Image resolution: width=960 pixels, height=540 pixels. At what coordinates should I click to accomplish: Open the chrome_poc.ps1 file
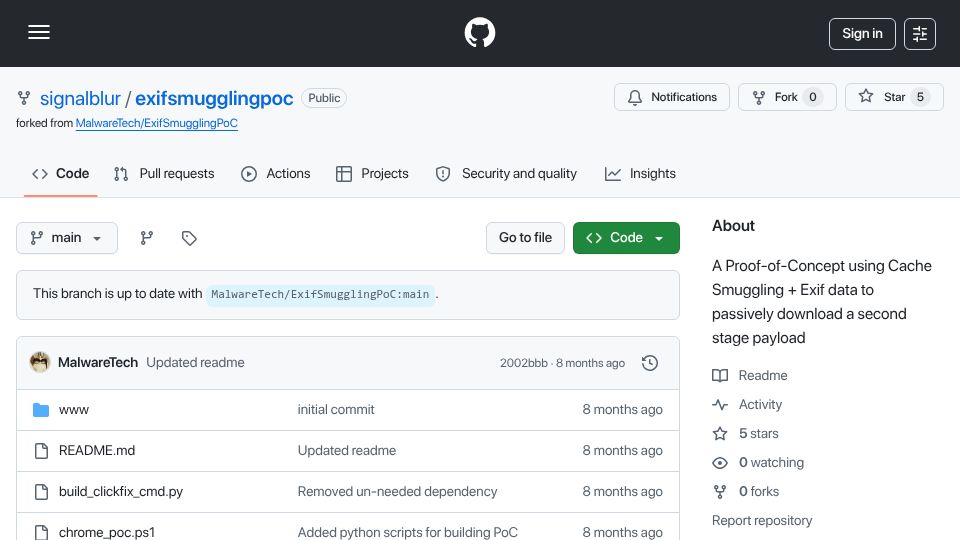(x=107, y=533)
